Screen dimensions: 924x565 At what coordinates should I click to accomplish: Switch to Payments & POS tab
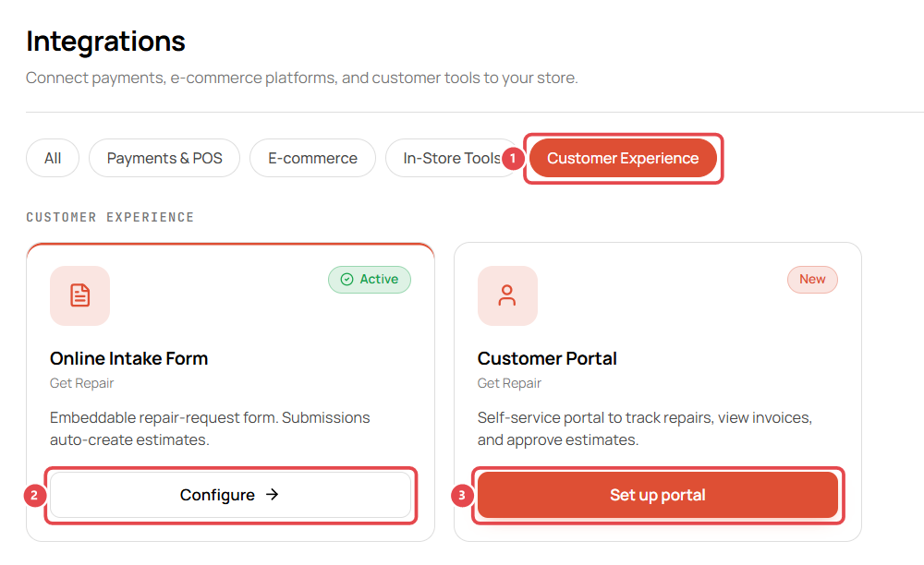(x=164, y=158)
